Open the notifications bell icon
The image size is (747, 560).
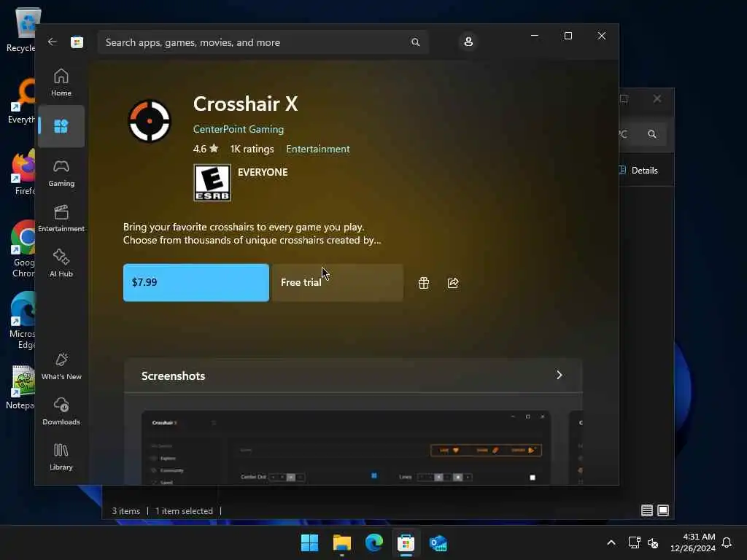(x=727, y=542)
